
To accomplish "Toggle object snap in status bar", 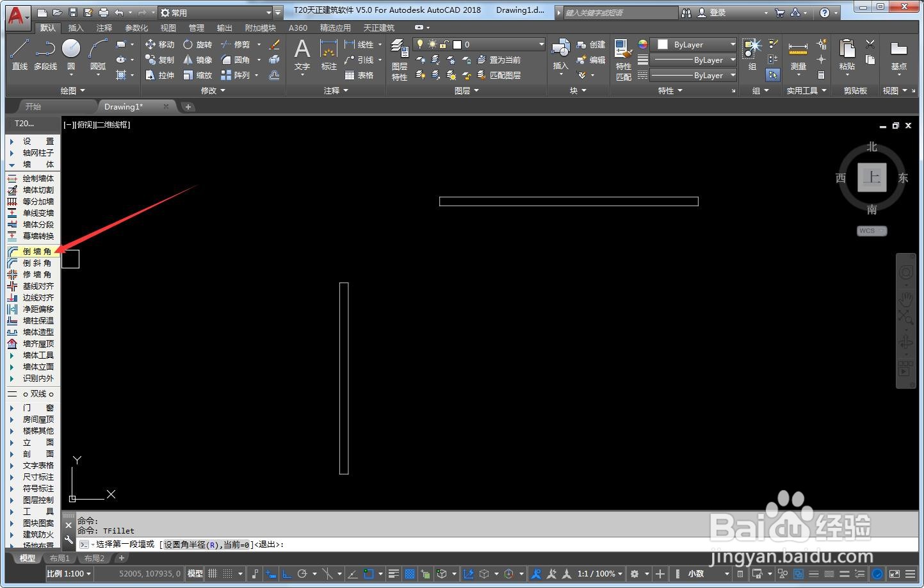I will click(x=368, y=574).
